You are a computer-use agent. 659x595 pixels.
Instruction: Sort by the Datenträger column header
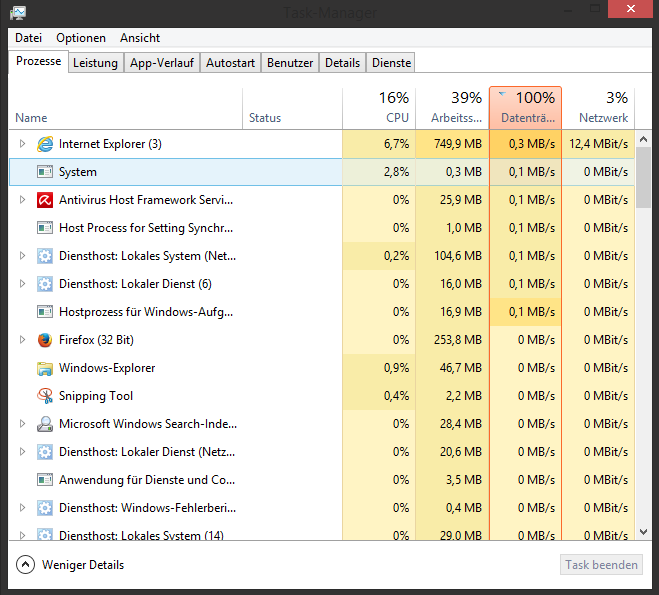525,108
